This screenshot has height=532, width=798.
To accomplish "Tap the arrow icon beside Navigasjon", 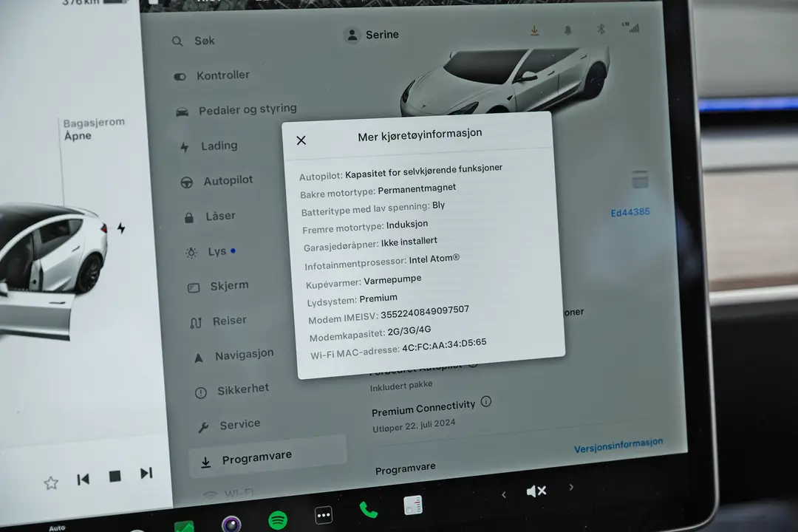I will [x=199, y=358].
